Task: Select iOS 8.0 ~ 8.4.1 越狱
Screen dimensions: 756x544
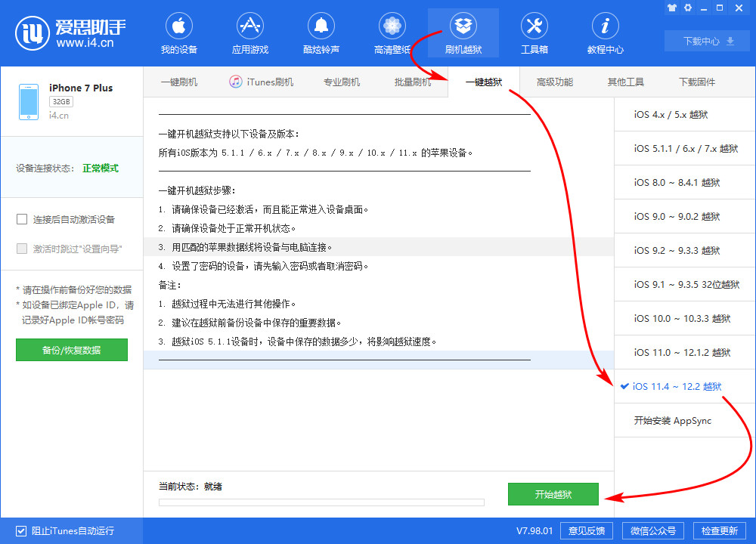Action: [x=685, y=183]
